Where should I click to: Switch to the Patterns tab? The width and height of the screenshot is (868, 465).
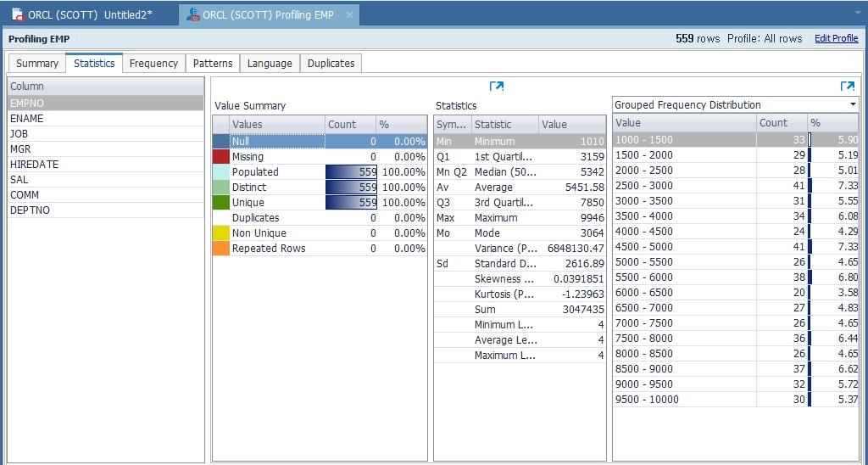[213, 64]
